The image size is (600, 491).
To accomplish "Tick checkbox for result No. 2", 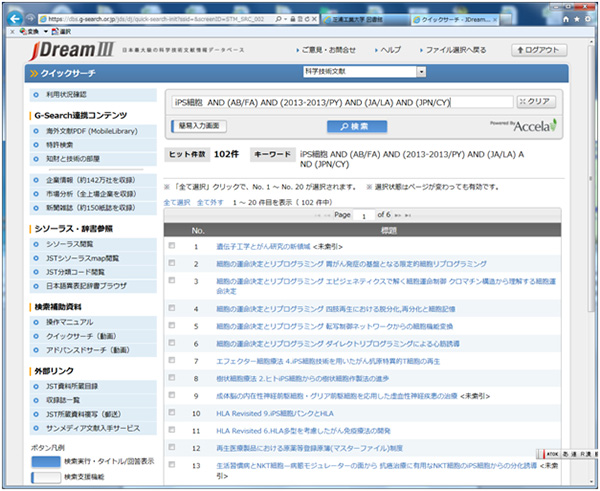I will (172, 263).
